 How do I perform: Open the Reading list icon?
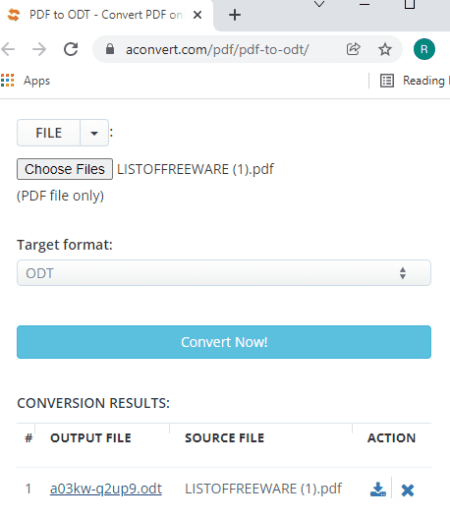pyautogui.click(x=387, y=81)
